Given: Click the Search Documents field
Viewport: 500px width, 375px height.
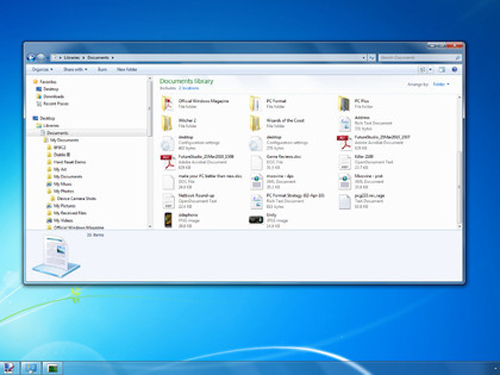Looking at the screenshot, I should pyautogui.click(x=420, y=58).
